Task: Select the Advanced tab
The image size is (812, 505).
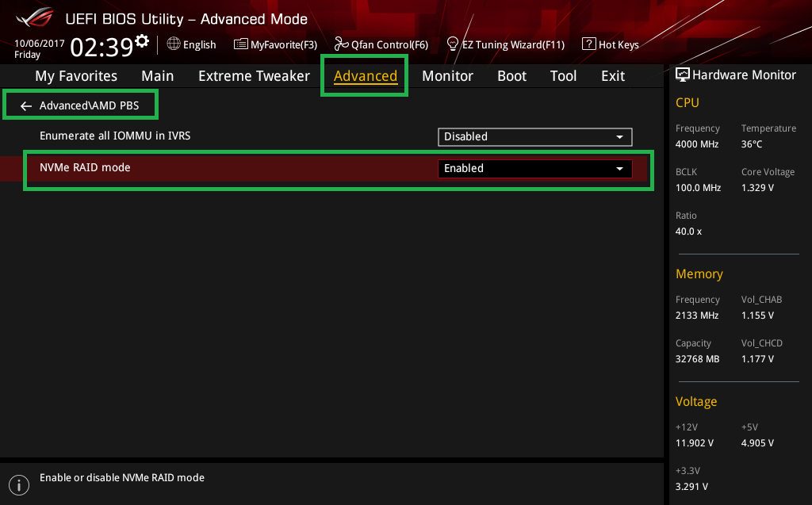Action: 365,76
